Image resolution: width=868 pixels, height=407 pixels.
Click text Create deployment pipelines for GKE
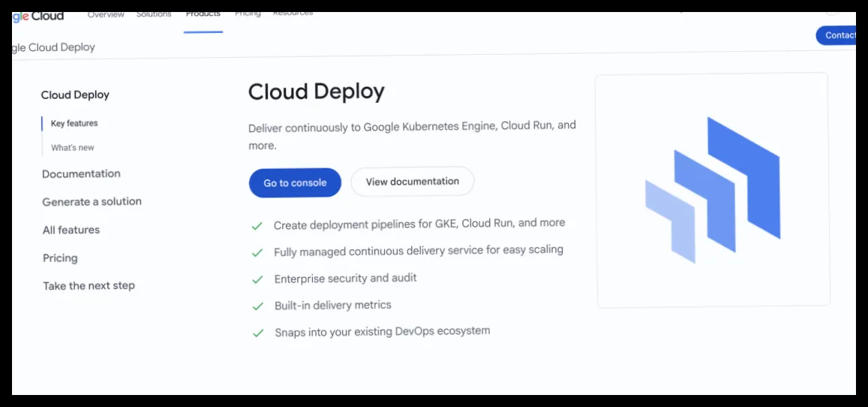pos(419,224)
